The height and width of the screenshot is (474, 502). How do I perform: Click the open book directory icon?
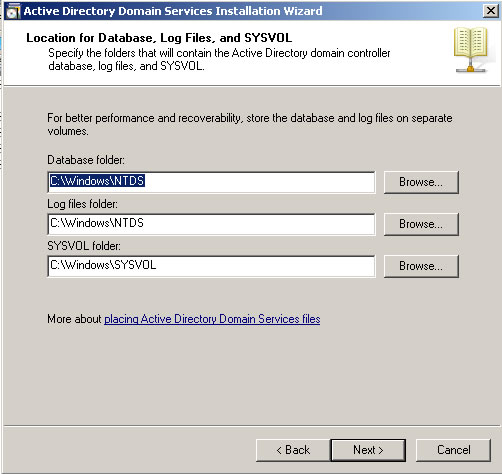point(471,50)
